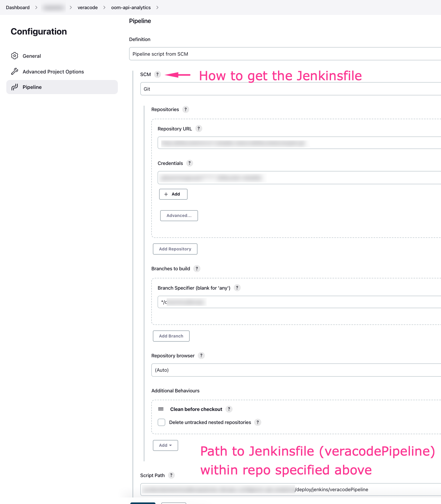Open veracode in the breadcrumb trail

pos(87,7)
